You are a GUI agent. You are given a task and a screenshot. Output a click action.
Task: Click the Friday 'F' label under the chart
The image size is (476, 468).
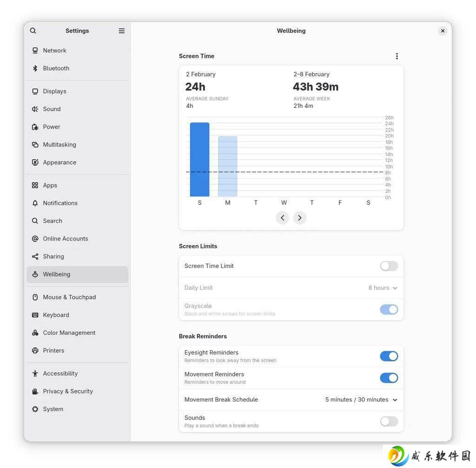pyautogui.click(x=340, y=203)
